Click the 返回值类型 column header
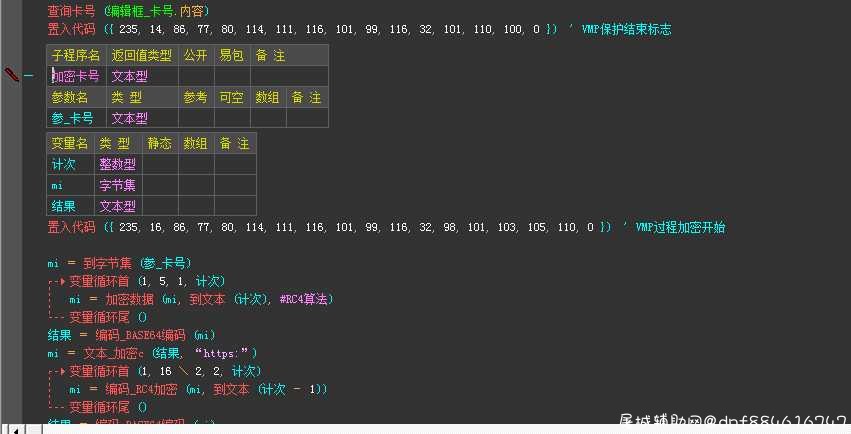The width and height of the screenshot is (851, 434). (142, 55)
